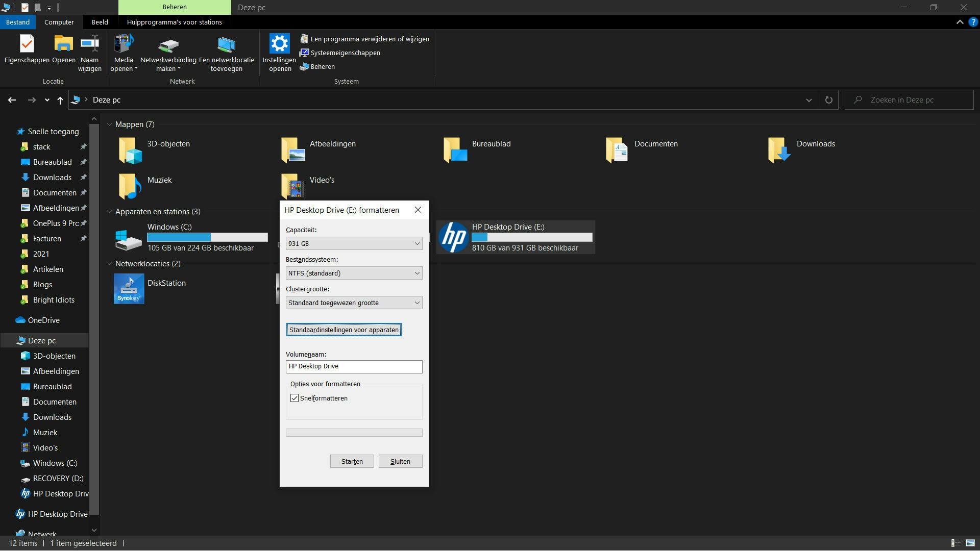Open the Beeld ribbon tab

[100, 22]
